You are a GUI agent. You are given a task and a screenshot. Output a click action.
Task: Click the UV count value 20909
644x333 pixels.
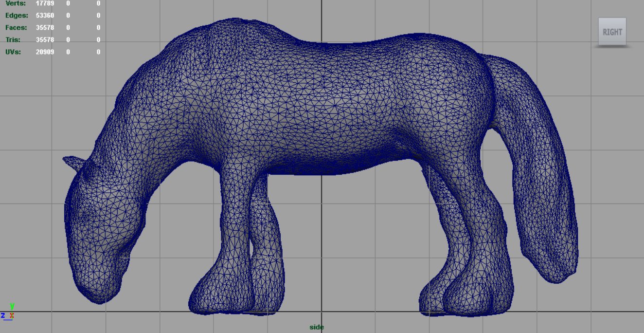click(x=45, y=52)
